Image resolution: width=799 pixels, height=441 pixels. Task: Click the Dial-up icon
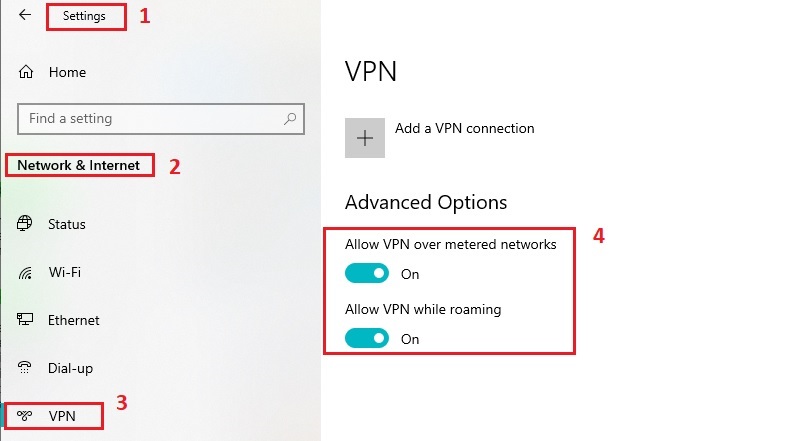point(26,368)
